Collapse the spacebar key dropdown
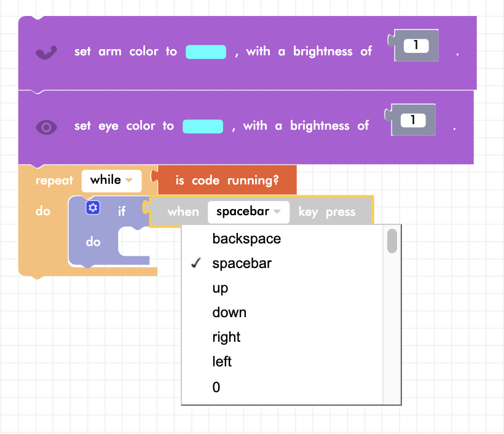504x434 pixels. tap(248, 212)
